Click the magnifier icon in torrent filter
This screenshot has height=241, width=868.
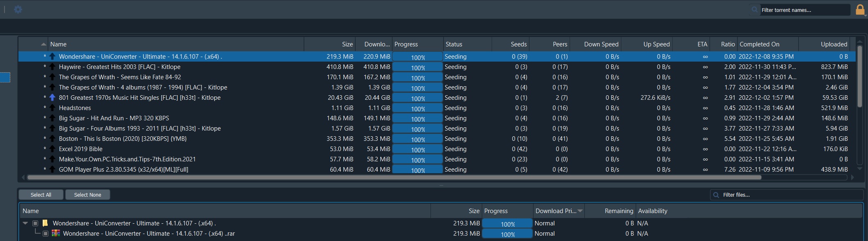click(755, 10)
